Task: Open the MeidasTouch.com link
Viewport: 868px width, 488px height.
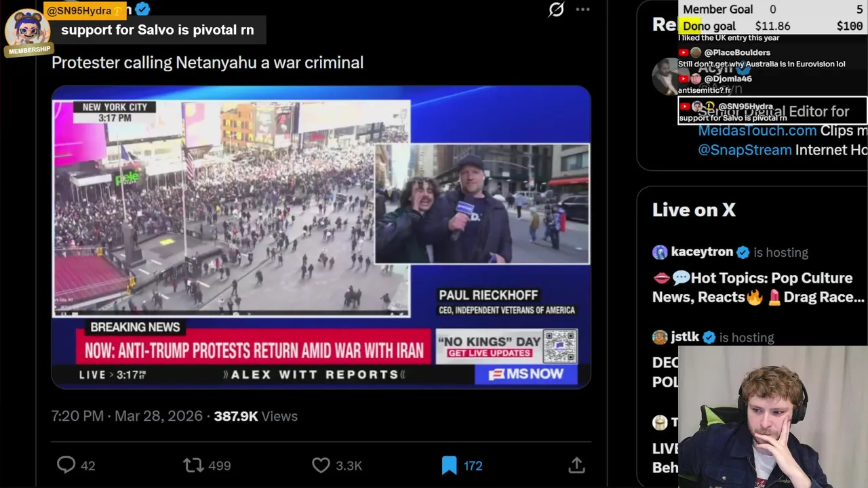Action: (757, 131)
